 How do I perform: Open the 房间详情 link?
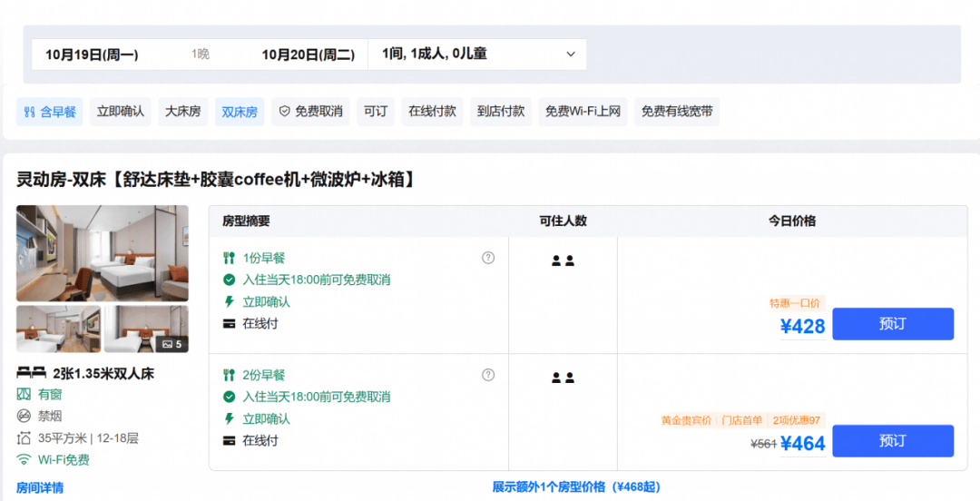tap(40, 488)
